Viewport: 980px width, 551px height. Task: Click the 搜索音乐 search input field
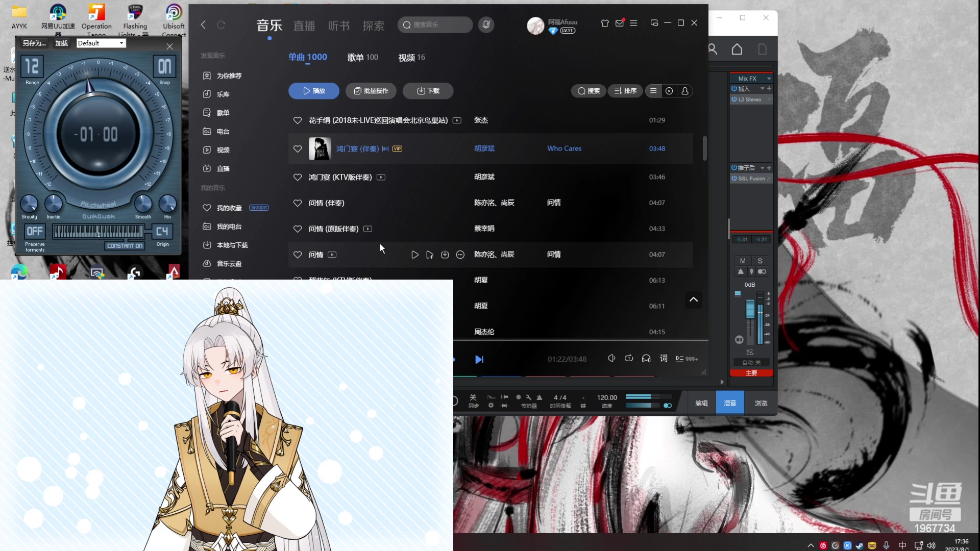[435, 24]
